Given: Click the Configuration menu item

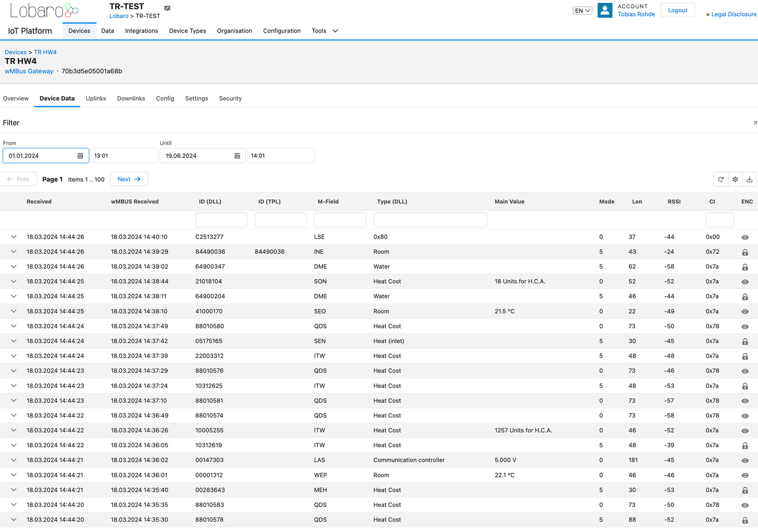Looking at the screenshot, I should [282, 31].
